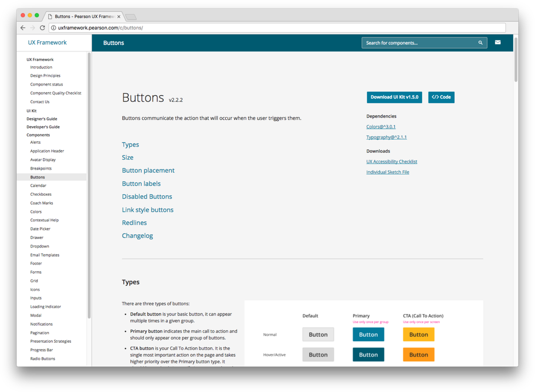This screenshot has width=535, height=392.
Task: Select Components heading in sidebar
Action: pos(38,135)
